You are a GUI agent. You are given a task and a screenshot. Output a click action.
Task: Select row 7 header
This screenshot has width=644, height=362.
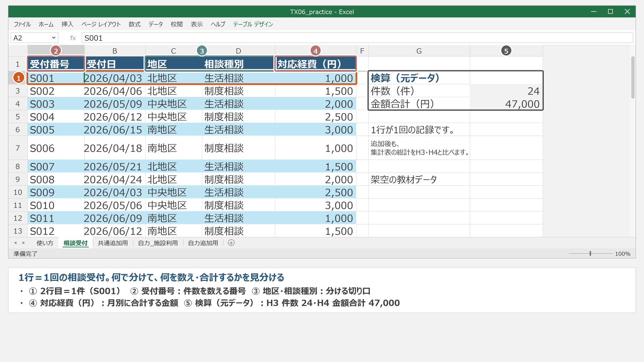(x=18, y=148)
